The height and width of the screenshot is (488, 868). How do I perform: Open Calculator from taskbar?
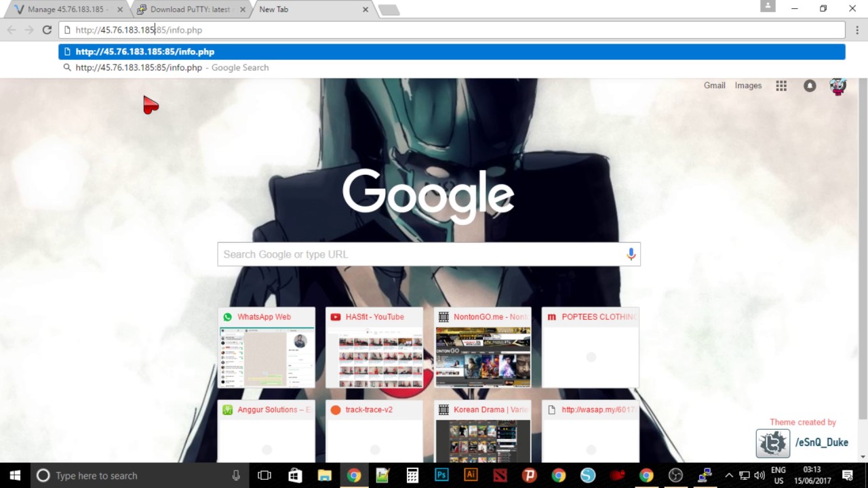point(412,475)
